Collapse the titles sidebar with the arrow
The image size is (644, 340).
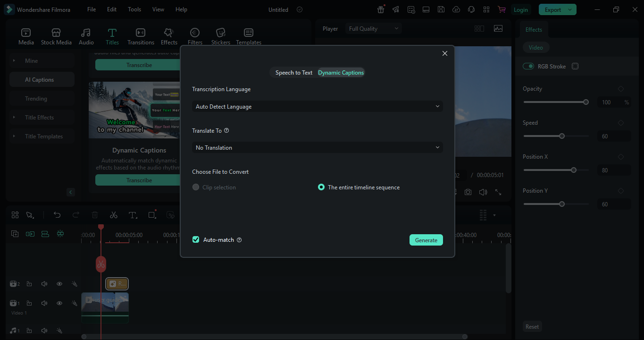coord(71,192)
